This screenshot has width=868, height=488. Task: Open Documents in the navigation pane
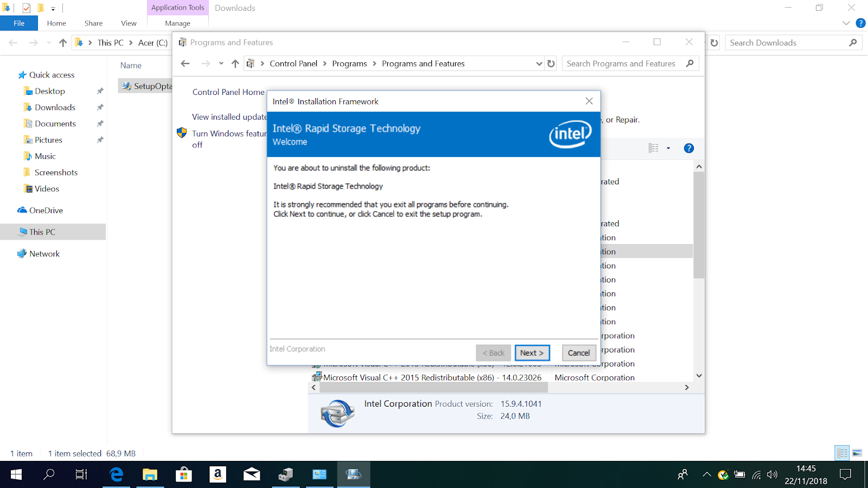point(55,124)
